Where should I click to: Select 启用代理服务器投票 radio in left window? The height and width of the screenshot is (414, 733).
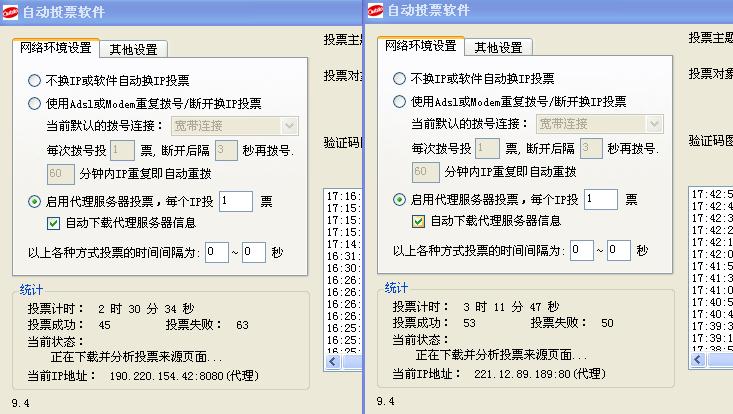[x=36, y=201]
